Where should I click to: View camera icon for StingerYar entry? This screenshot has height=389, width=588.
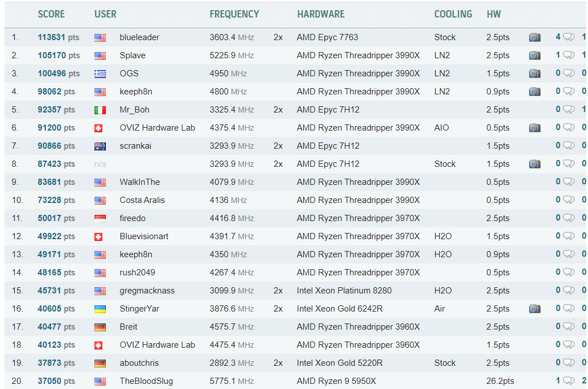(534, 309)
